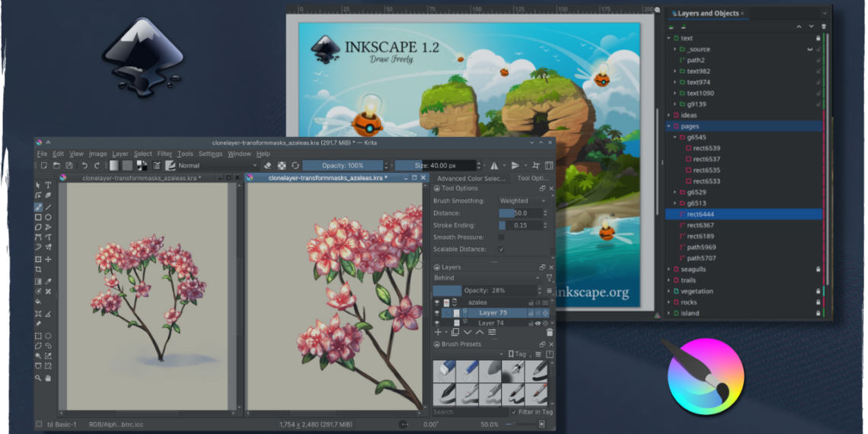Expand the text982 group in Inkscape
Image resolution: width=868 pixels, height=434 pixels.
tap(675, 72)
